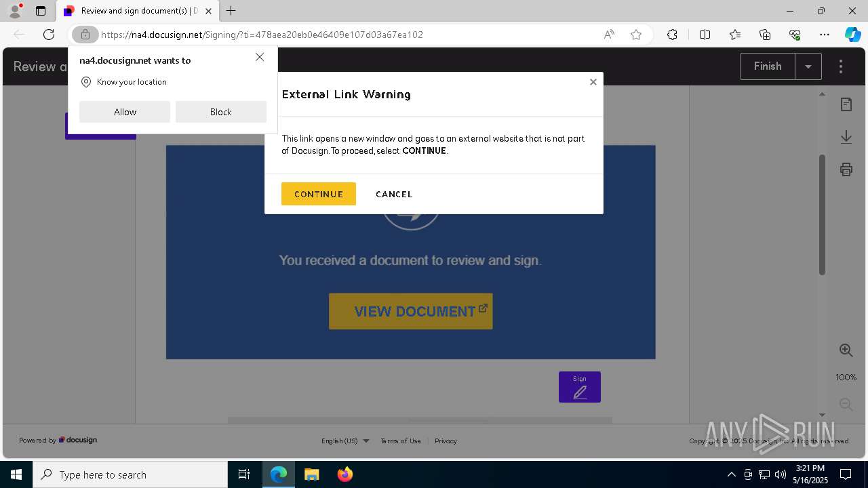Show hidden system tray icons
868x488 pixels.
(731, 474)
